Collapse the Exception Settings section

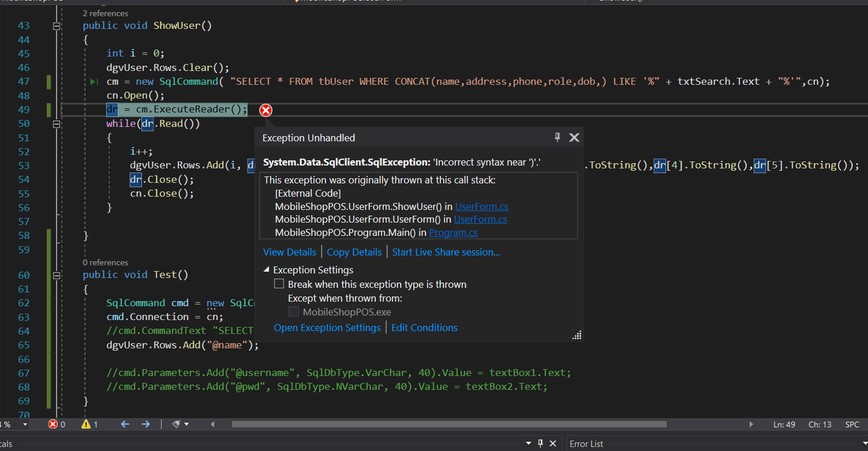[x=267, y=270]
